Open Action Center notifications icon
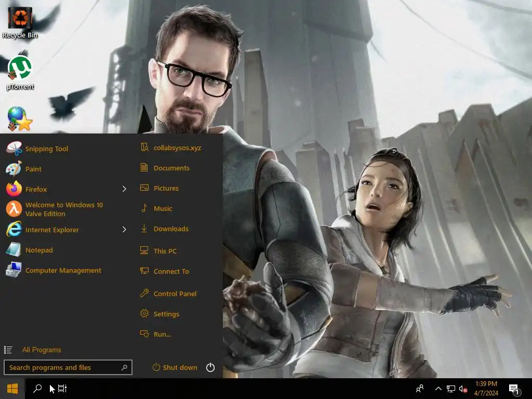The width and height of the screenshot is (532, 399). [x=514, y=389]
